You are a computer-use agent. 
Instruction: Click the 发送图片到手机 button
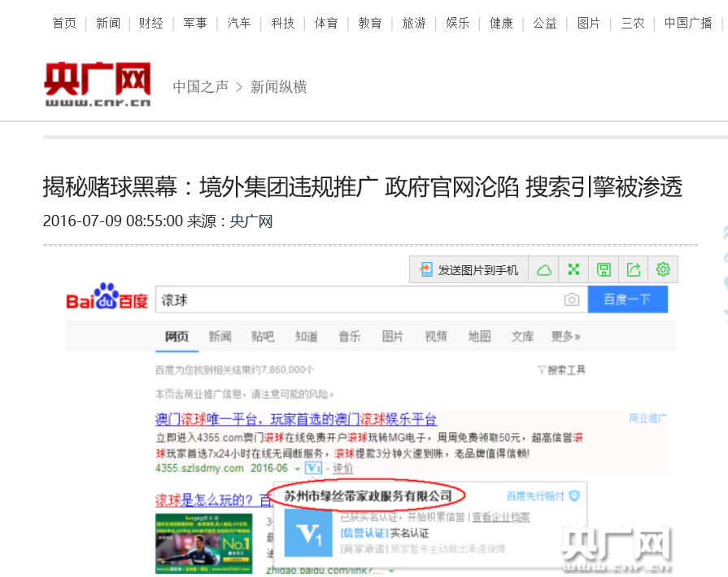[x=469, y=270]
